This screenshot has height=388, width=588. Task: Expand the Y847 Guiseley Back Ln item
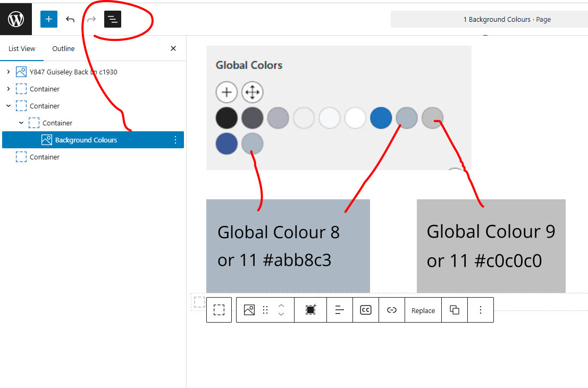[x=9, y=72]
